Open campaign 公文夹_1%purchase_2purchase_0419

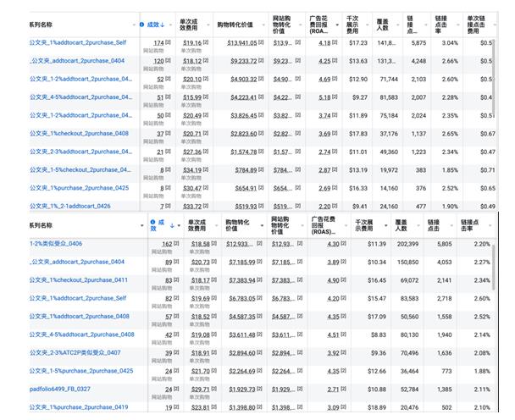click(x=79, y=407)
